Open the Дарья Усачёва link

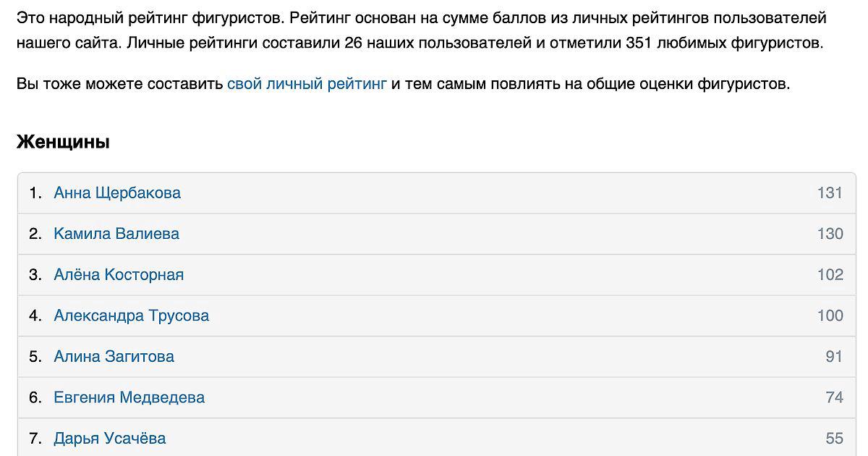point(109,439)
